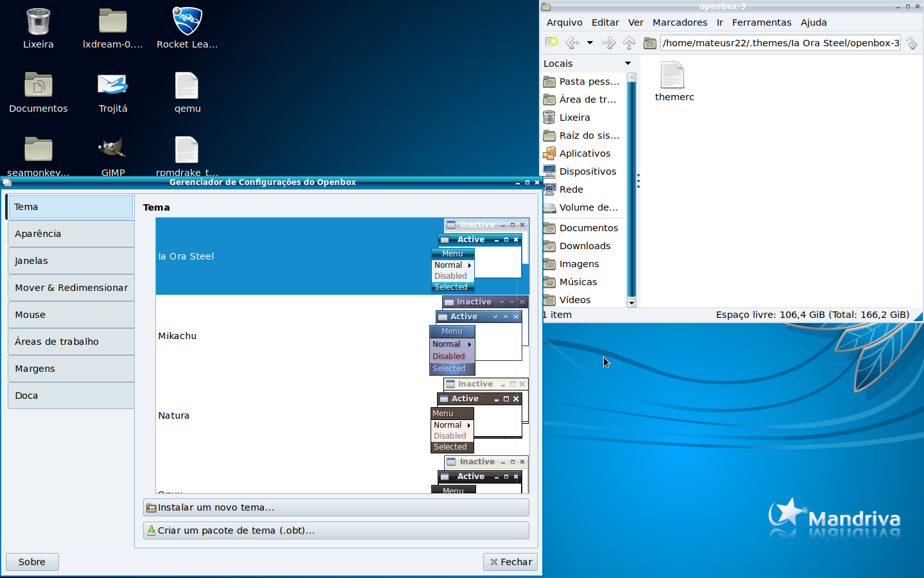Select the themerc file in the file manager

click(674, 82)
